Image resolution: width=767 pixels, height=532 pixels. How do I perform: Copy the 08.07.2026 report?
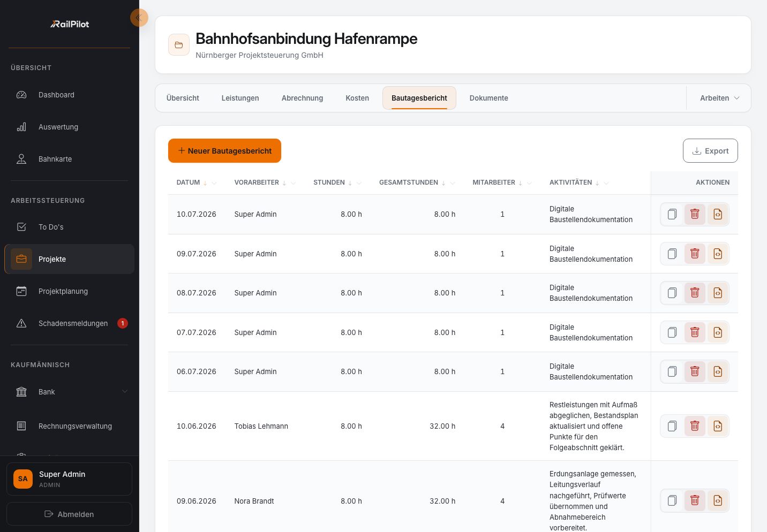click(672, 293)
